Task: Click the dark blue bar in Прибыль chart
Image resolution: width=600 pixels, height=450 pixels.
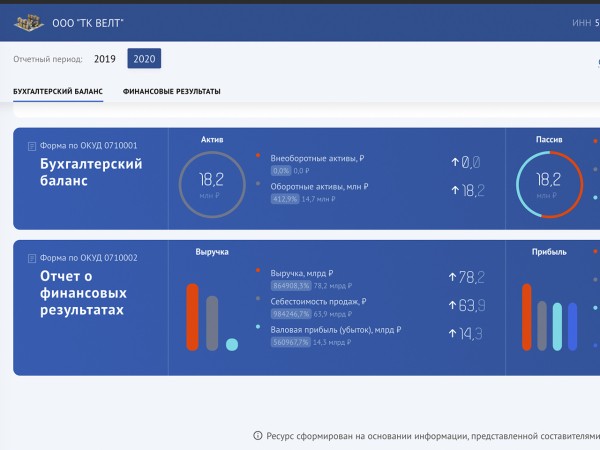Action: coord(572,326)
